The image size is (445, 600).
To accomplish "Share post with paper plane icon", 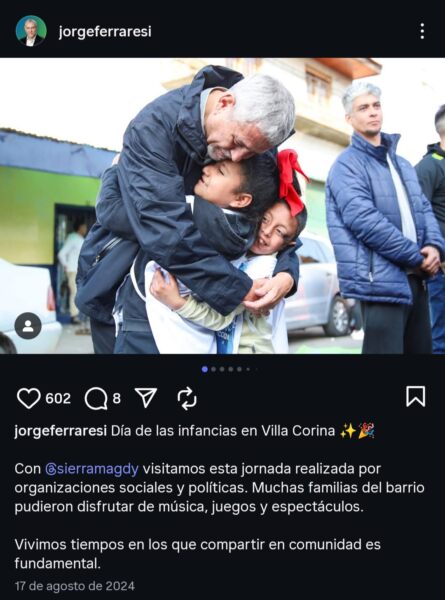I will click(146, 397).
